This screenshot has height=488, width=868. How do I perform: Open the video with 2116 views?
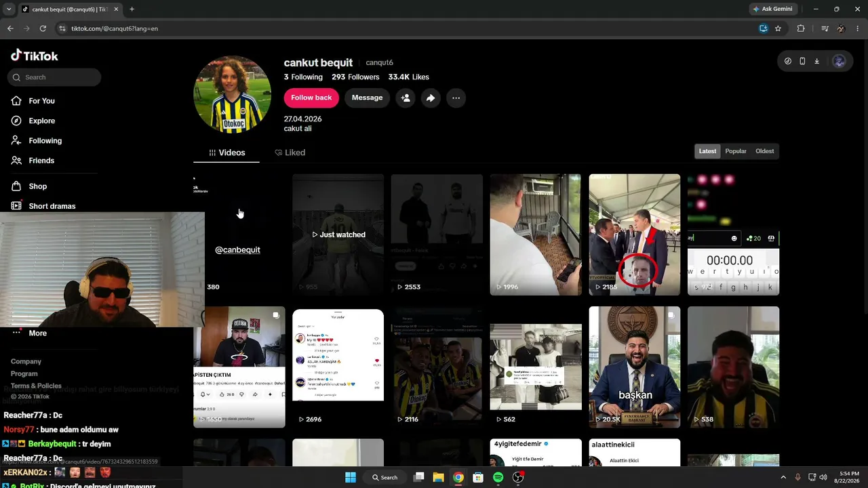(437, 367)
